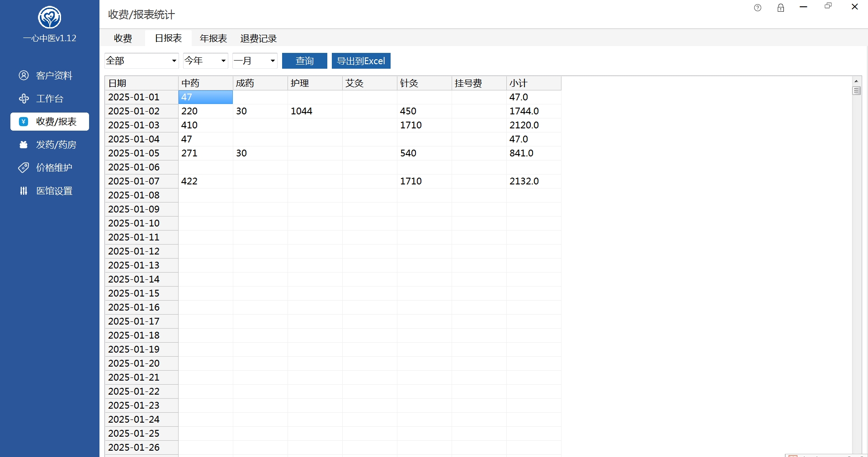The height and width of the screenshot is (457, 868).
Task: Click the 小计 column header
Action: [534, 83]
